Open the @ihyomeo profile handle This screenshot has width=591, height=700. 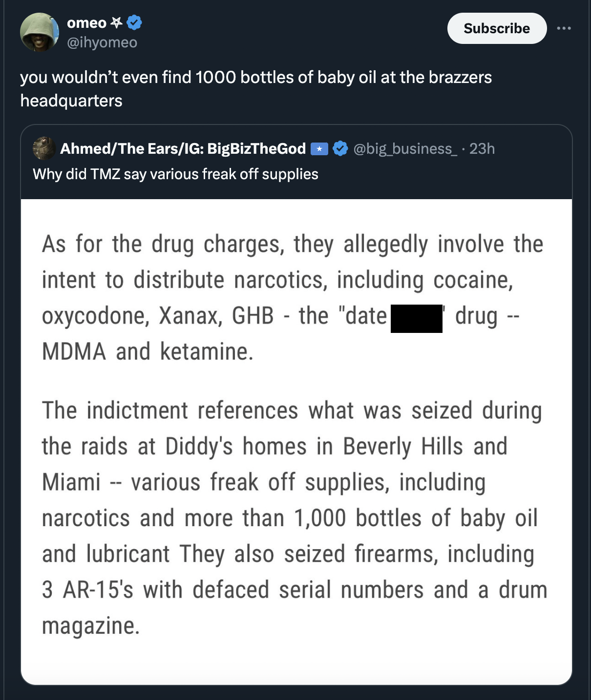click(102, 42)
